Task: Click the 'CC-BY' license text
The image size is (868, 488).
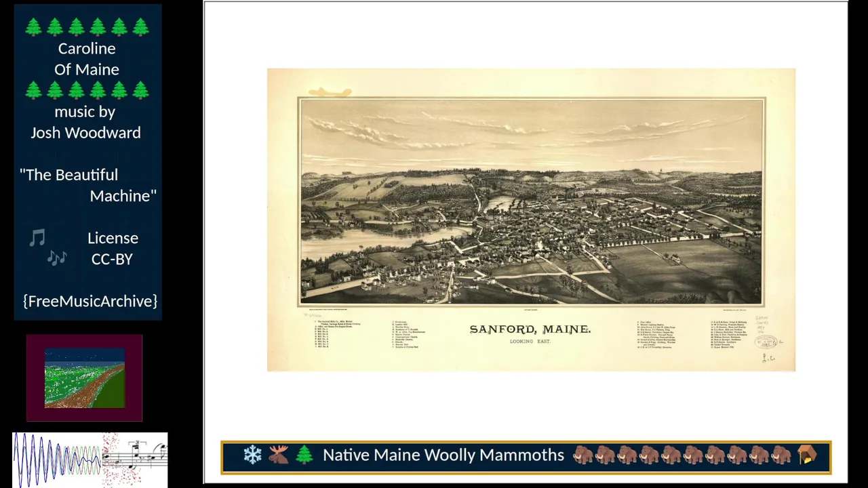Action: (x=112, y=259)
